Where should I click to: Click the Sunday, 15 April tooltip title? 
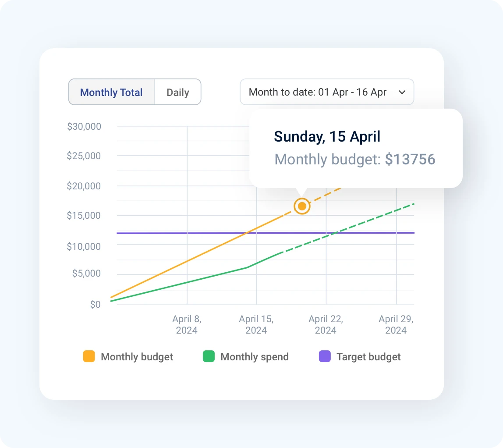(327, 137)
